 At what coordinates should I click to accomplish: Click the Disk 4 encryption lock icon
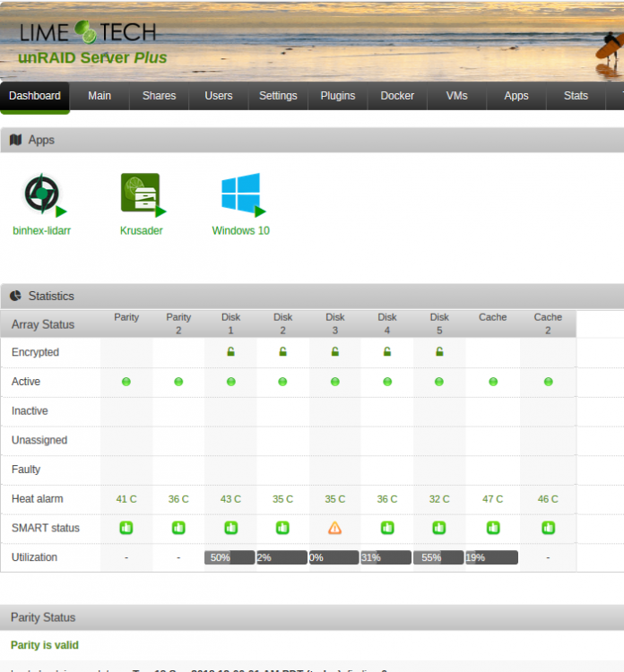387,352
